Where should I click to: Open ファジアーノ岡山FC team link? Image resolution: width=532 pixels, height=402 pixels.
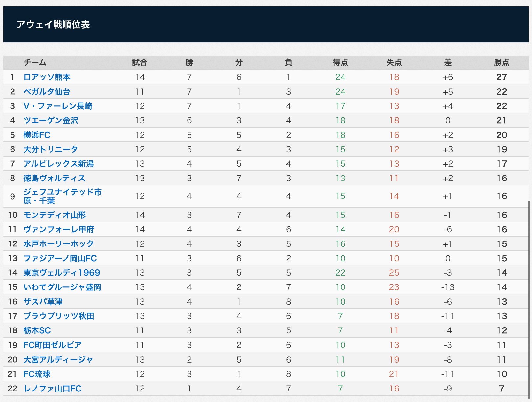(60, 258)
